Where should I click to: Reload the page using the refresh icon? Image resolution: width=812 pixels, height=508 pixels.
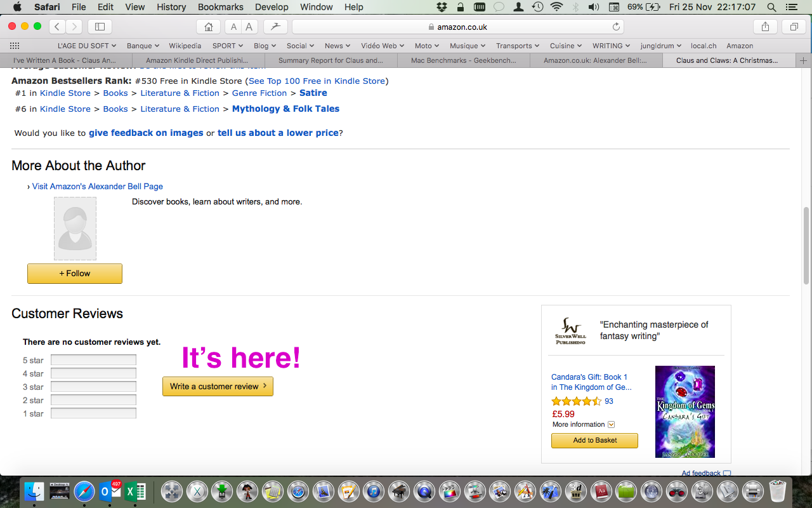[616, 27]
